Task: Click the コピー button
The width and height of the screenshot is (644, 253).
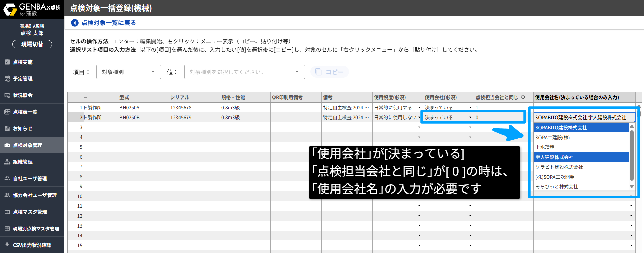Action: tap(329, 72)
